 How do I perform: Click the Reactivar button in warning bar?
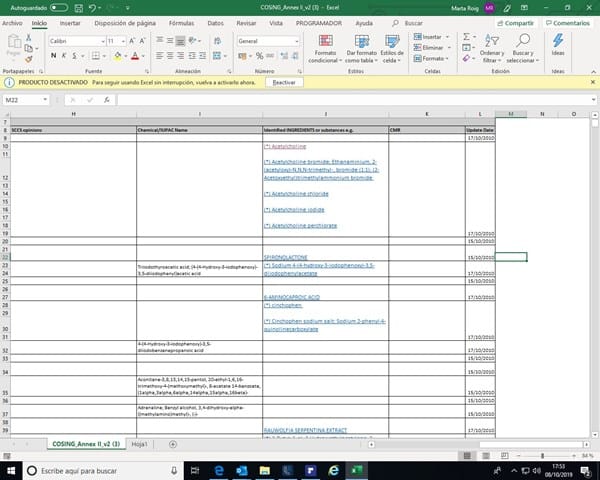(284, 83)
